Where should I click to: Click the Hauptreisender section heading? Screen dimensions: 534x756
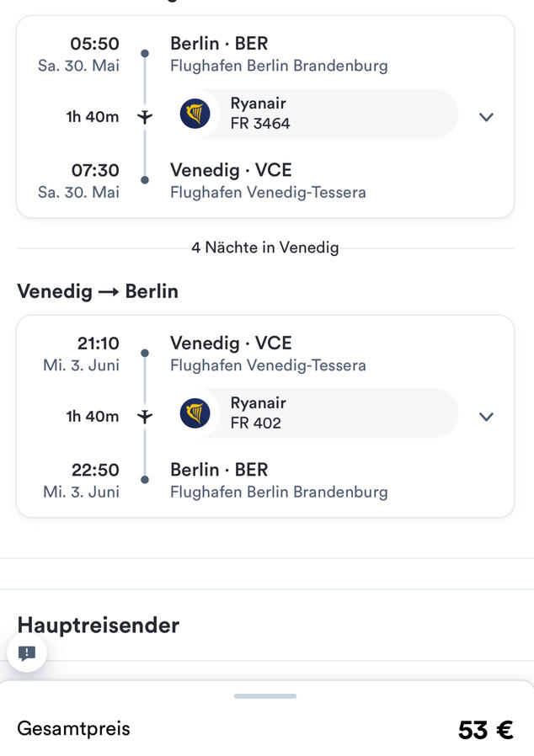coord(99,626)
